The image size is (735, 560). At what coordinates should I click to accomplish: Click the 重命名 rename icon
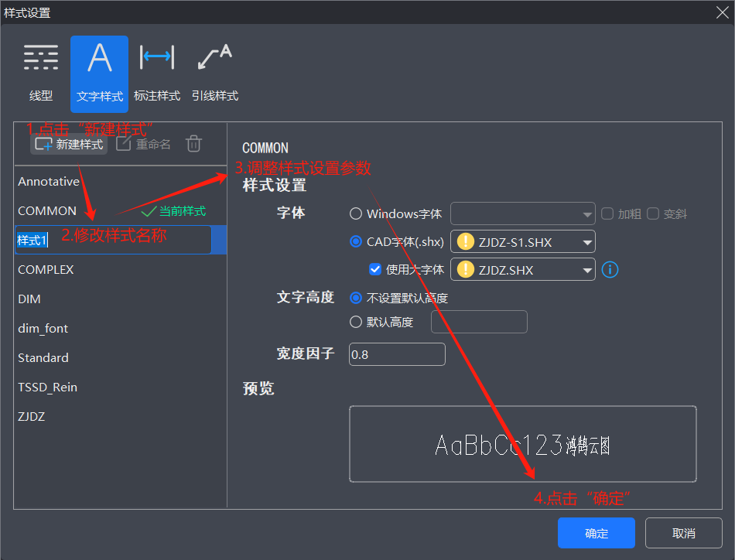pos(143,144)
